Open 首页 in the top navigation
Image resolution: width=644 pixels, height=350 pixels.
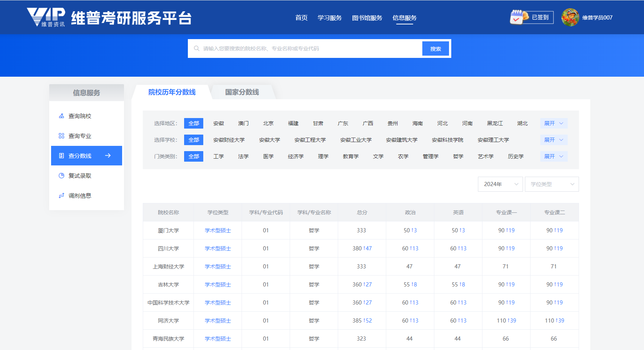click(x=301, y=18)
